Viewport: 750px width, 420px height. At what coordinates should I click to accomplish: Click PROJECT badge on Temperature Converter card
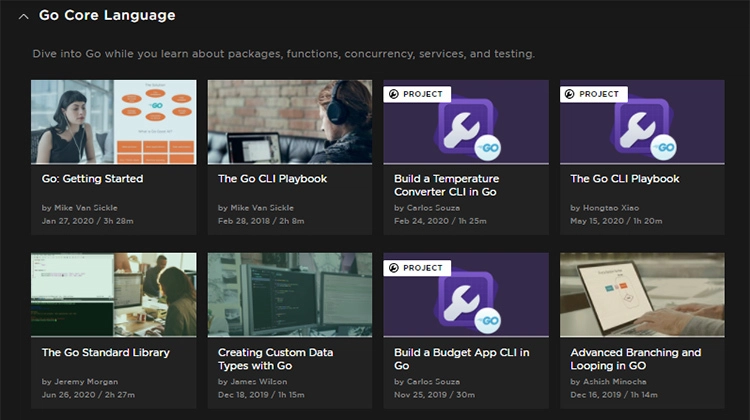coord(417,94)
